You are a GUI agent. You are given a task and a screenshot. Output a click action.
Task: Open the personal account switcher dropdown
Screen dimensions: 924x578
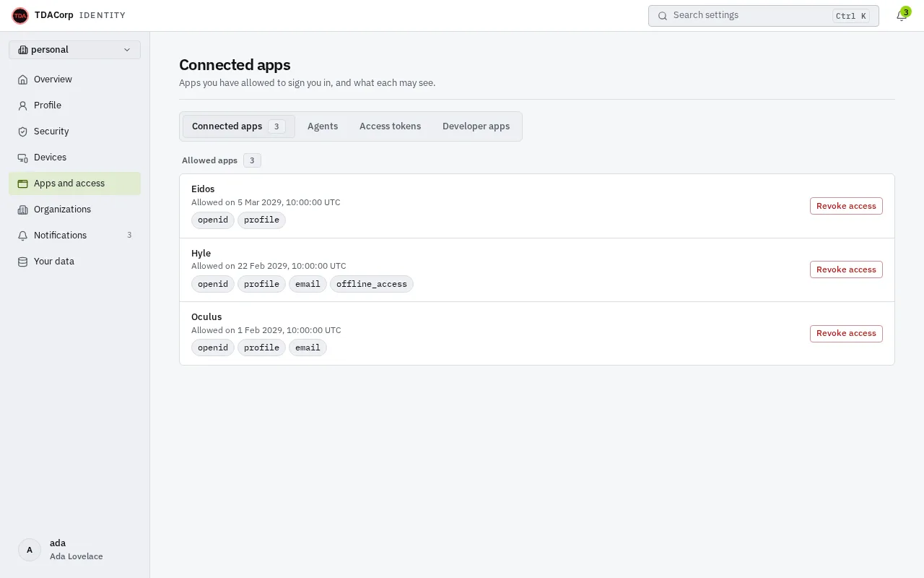(74, 50)
